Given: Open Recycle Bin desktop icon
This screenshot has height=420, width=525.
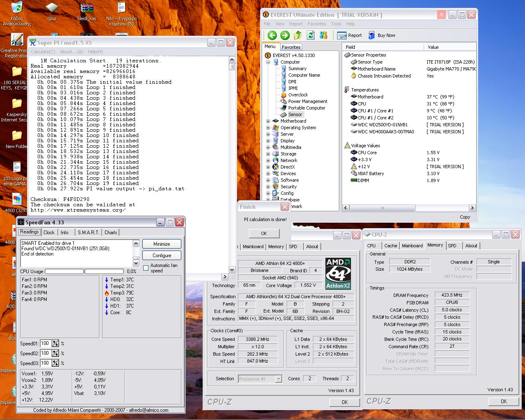Looking at the screenshot, I should point(17,8).
